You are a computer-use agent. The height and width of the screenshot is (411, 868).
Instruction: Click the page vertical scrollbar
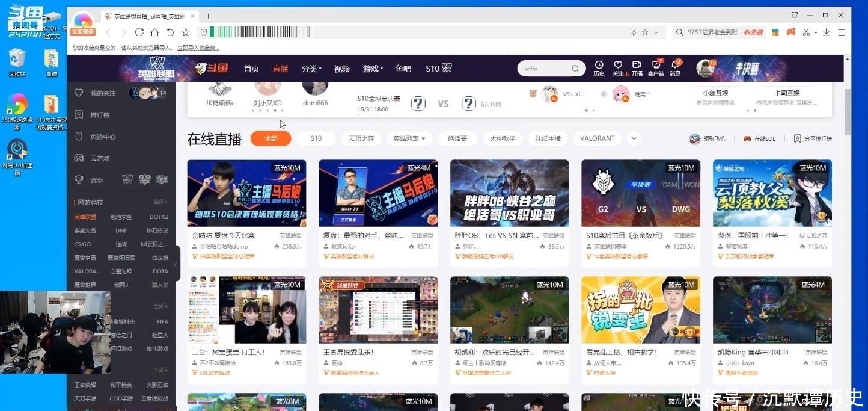pyautogui.click(x=848, y=113)
